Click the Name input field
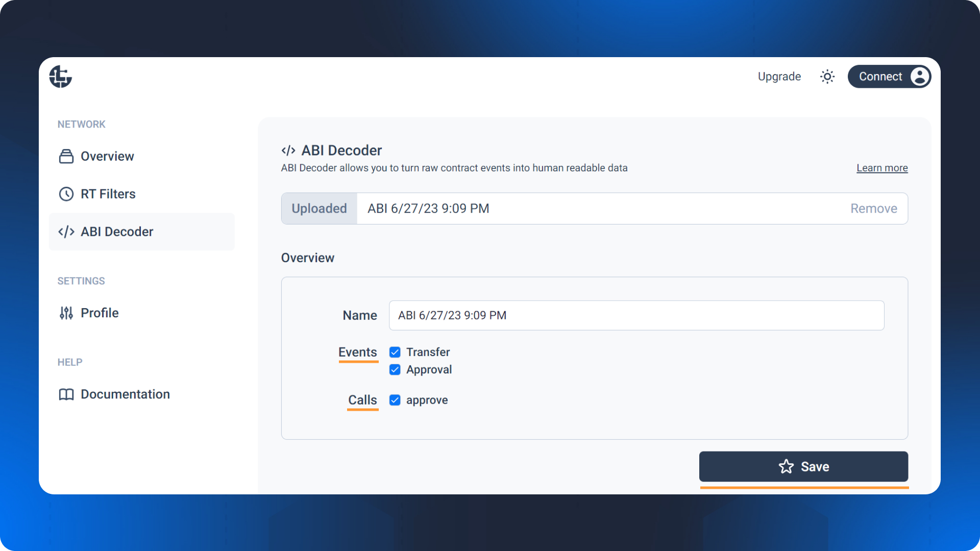 pyautogui.click(x=636, y=315)
